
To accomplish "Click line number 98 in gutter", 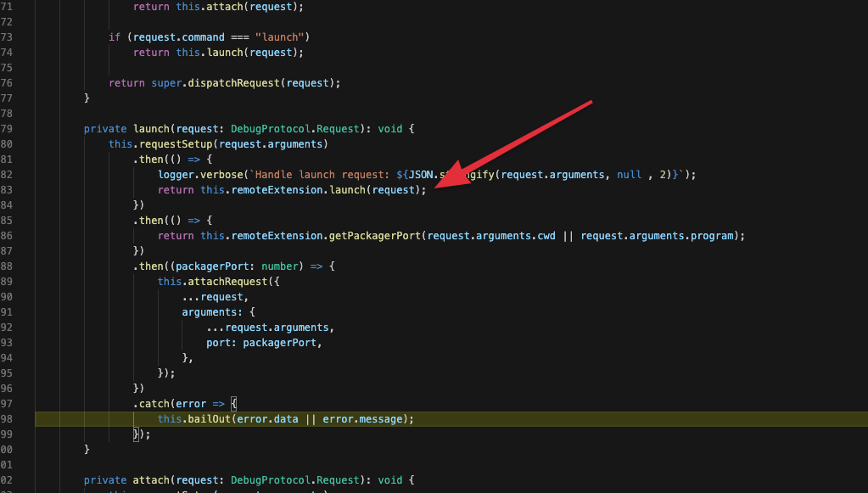I will click(x=7, y=419).
